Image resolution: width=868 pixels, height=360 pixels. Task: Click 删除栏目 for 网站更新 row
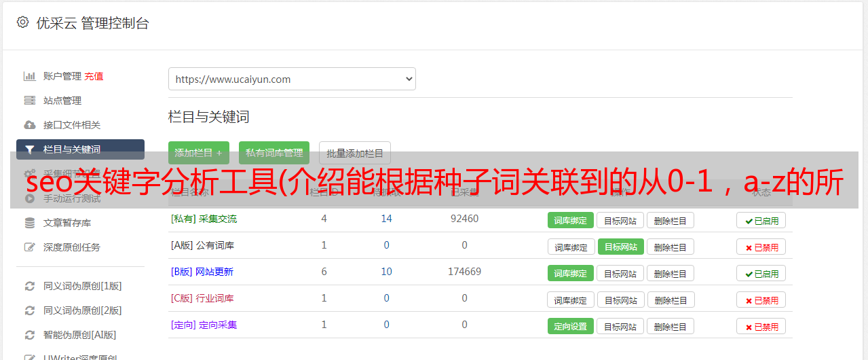(x=670, y=273)
